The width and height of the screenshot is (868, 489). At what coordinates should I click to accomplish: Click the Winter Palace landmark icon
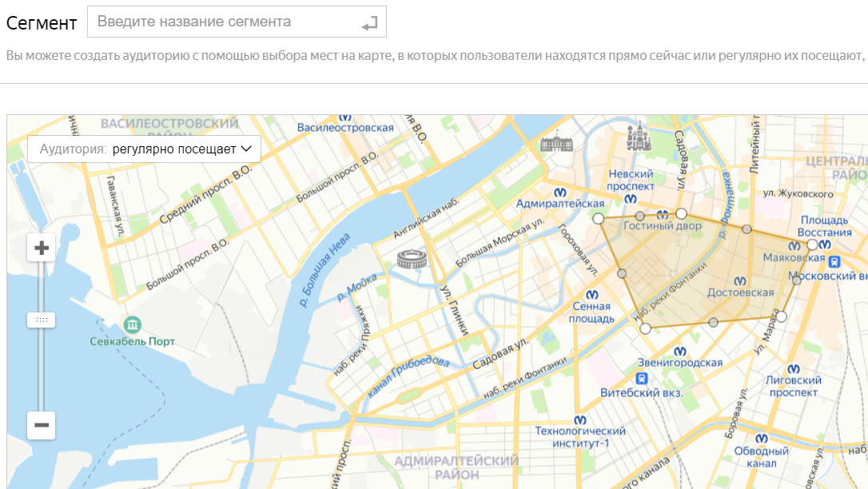556,142
